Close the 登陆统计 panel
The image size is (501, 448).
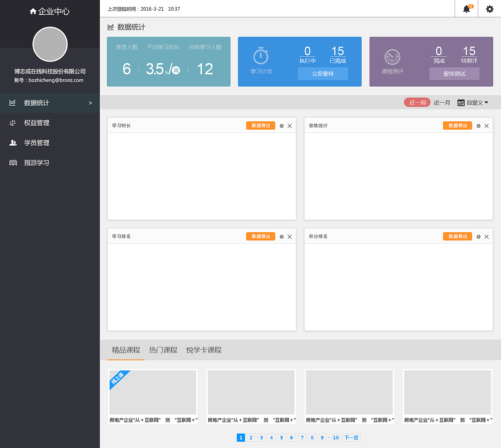tap(487, 126)
